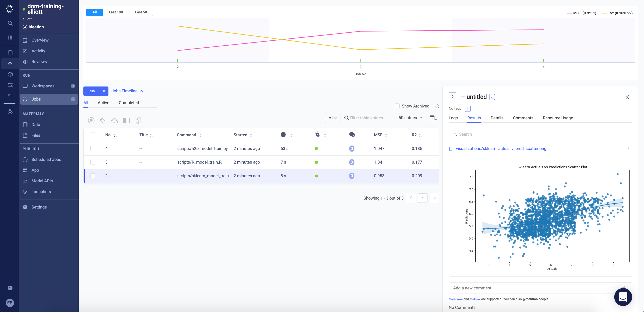Click the stop job icon in toolbar
Screen dimensions: 644x312
pyautogui.click(x=91, y=120)
